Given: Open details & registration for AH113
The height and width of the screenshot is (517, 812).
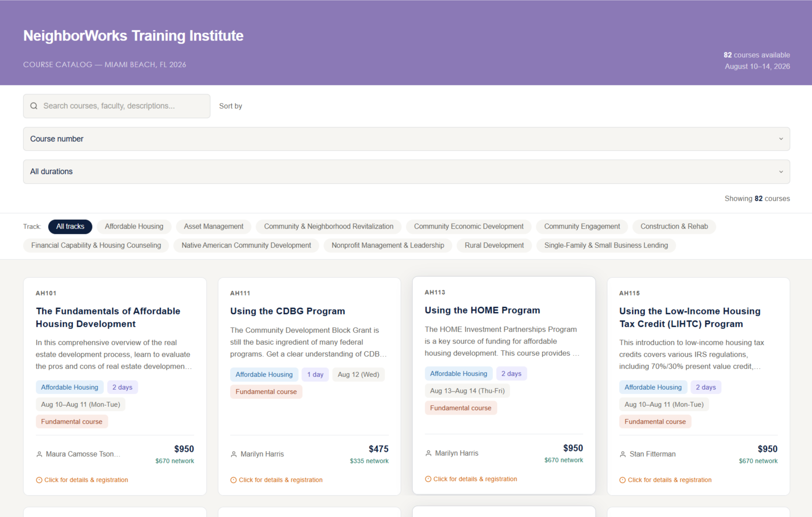Looking at the screenshot, I should tap(471, 479).
